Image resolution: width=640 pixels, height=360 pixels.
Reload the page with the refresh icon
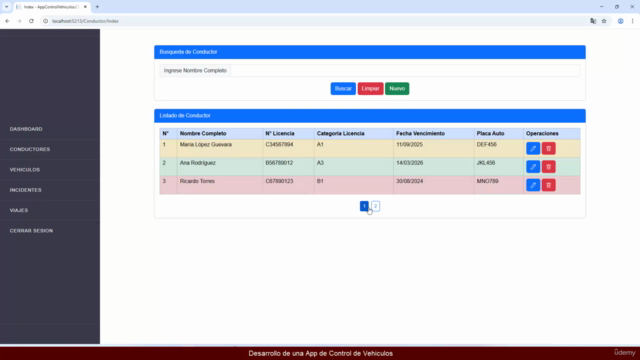31,21
